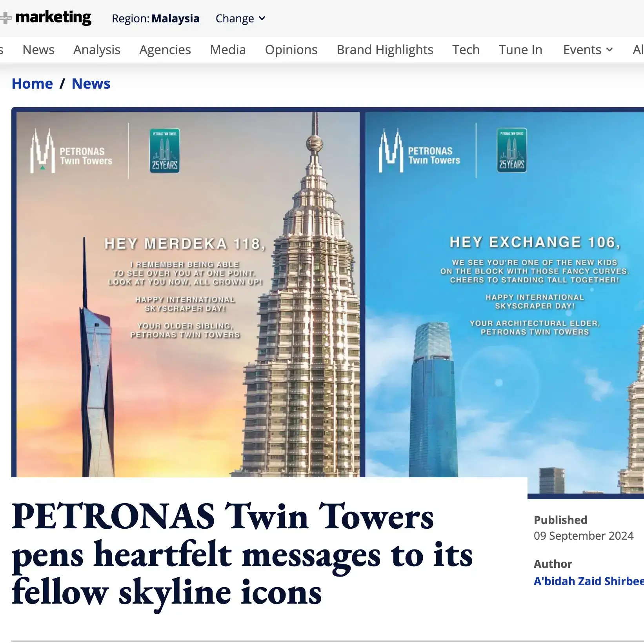Click the article headline text
The image size is (644, 644).
(242, 555)
